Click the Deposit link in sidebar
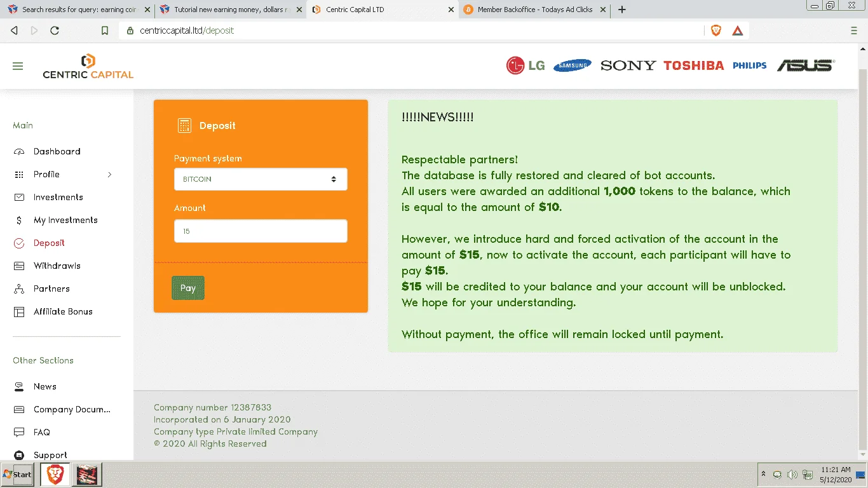 coord(49,243)
